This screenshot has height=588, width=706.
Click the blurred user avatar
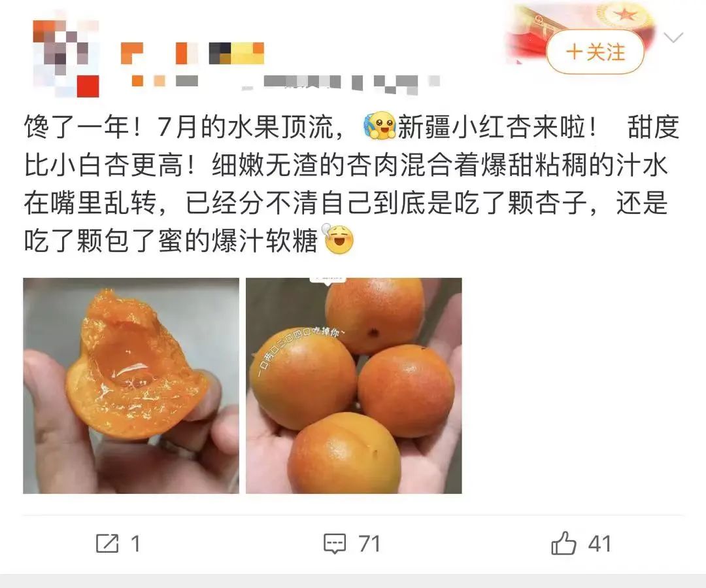pyautogui.click(x=66, y=59)
